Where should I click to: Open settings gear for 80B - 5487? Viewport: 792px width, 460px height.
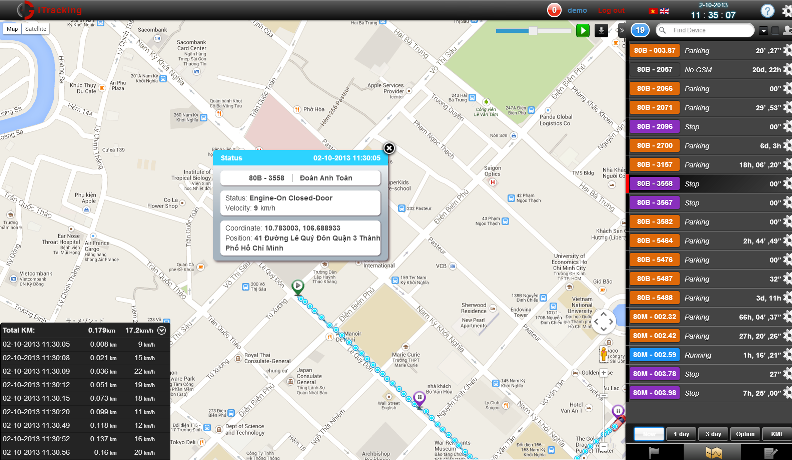coord(787,279)
